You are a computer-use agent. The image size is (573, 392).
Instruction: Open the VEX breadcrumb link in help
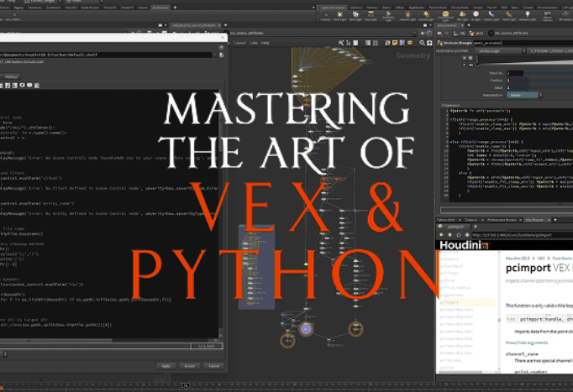541,259
